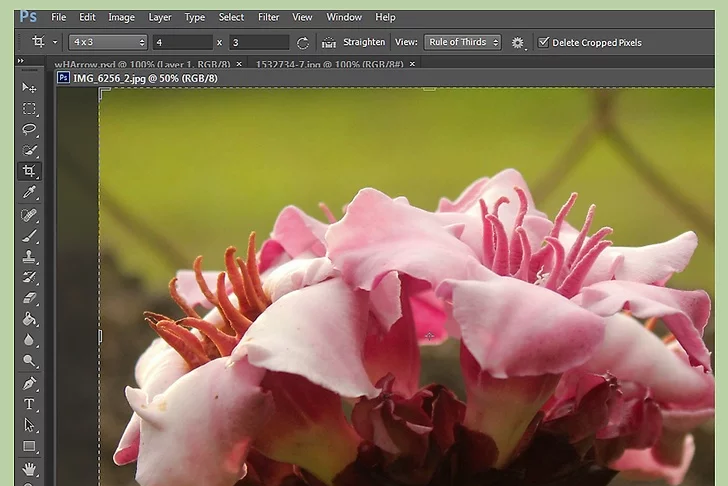The width and height of the screenshot is (728, 486).
Task: Click the Straighten button
Action: [354, 42]
